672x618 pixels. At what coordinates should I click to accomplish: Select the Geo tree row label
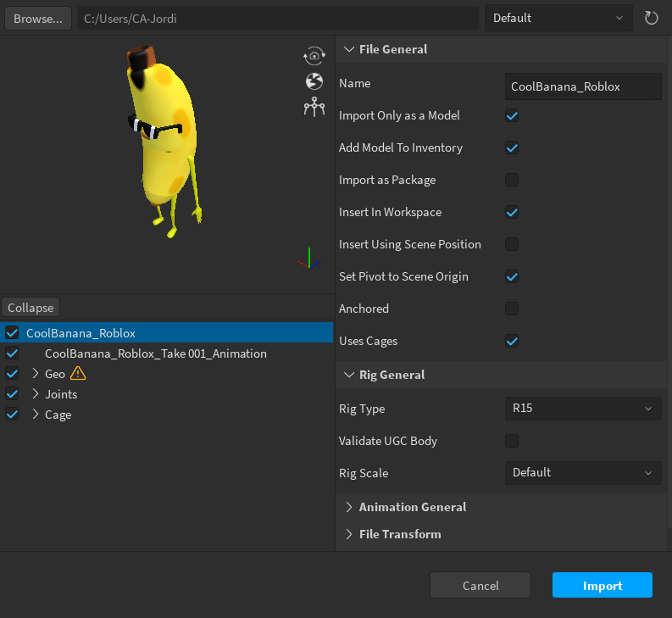55,374
